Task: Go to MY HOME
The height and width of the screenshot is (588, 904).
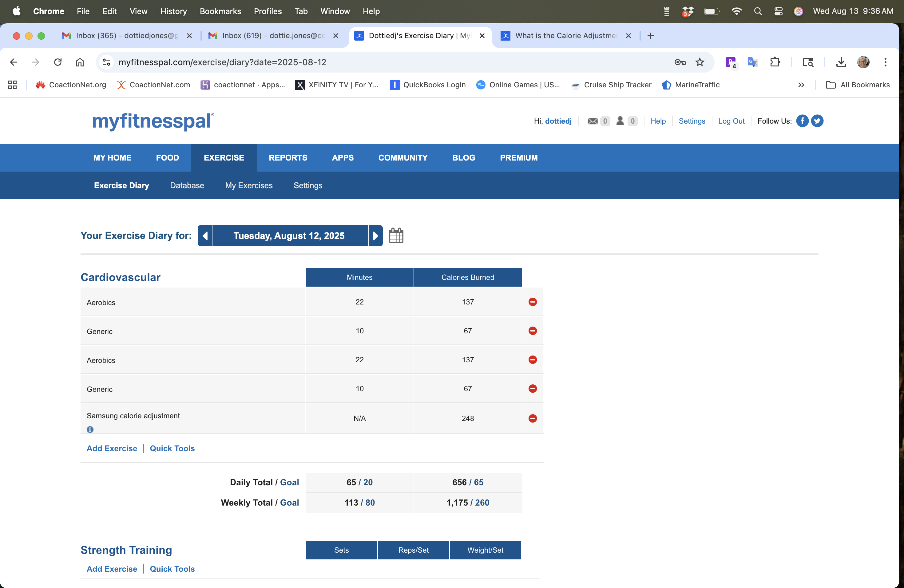Action: click(113, 158)
